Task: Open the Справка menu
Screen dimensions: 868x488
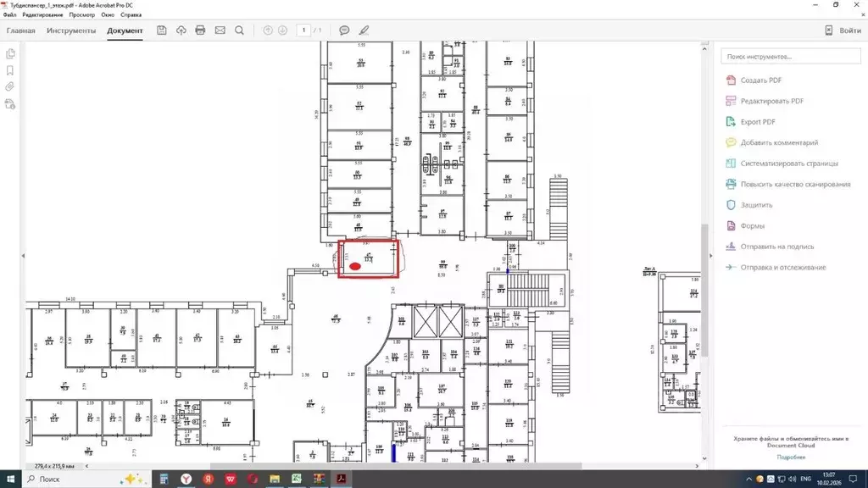Action: tap(131, 15)
